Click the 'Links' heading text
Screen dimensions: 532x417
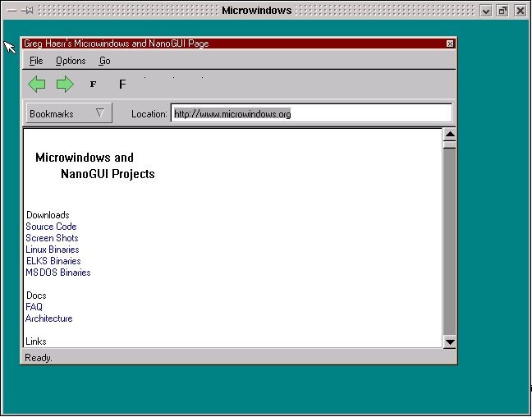36,341
